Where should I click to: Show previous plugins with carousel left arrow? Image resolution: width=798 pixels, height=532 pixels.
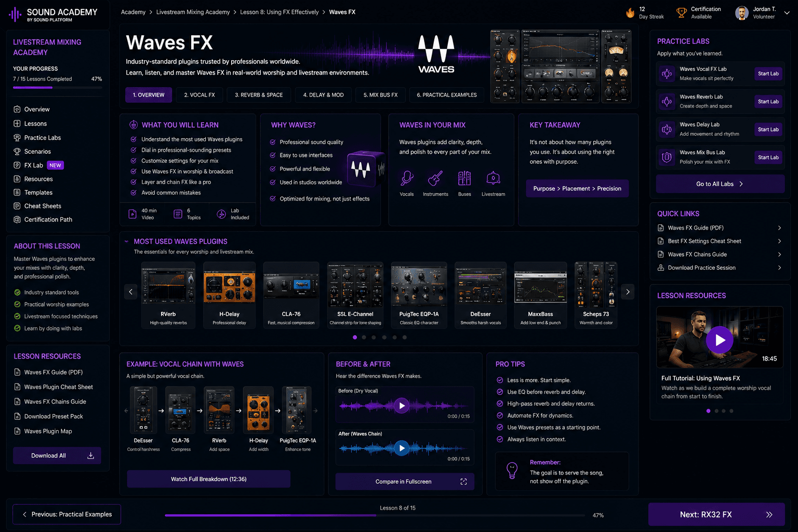click(130, 292)
